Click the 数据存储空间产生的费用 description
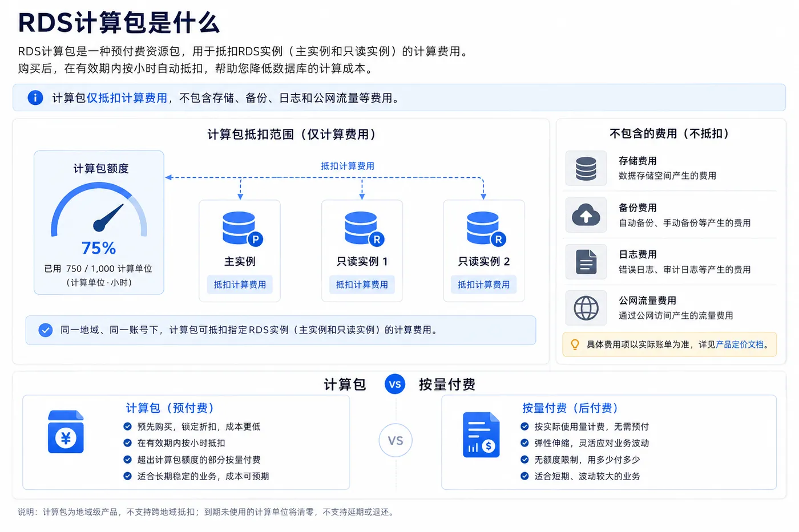 click(667, 176)
